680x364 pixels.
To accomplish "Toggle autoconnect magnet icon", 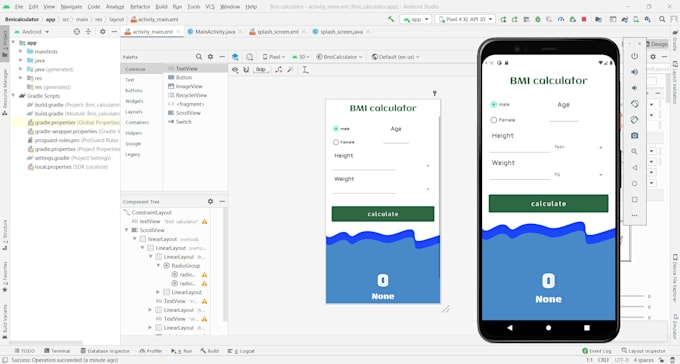I will 246,70.
